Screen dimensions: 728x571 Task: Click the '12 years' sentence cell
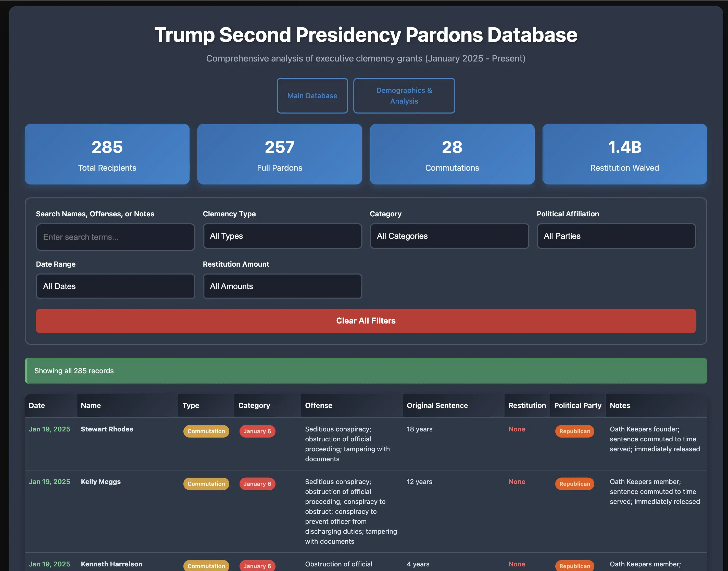coord(420,482)
